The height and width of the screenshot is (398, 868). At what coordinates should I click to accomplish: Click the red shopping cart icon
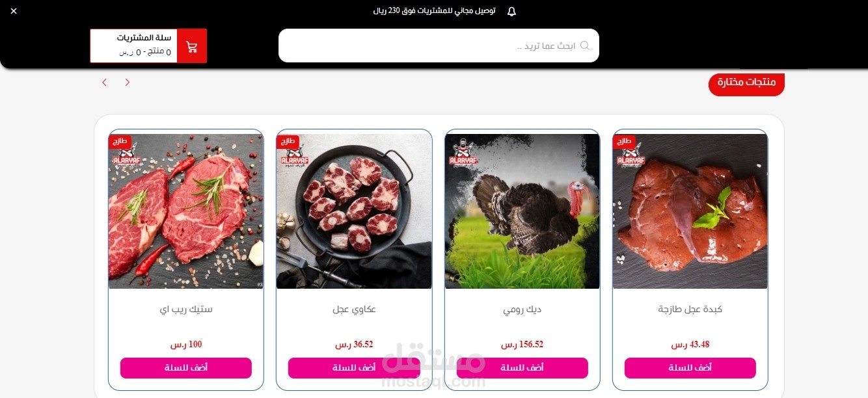[x=192, y=46]
